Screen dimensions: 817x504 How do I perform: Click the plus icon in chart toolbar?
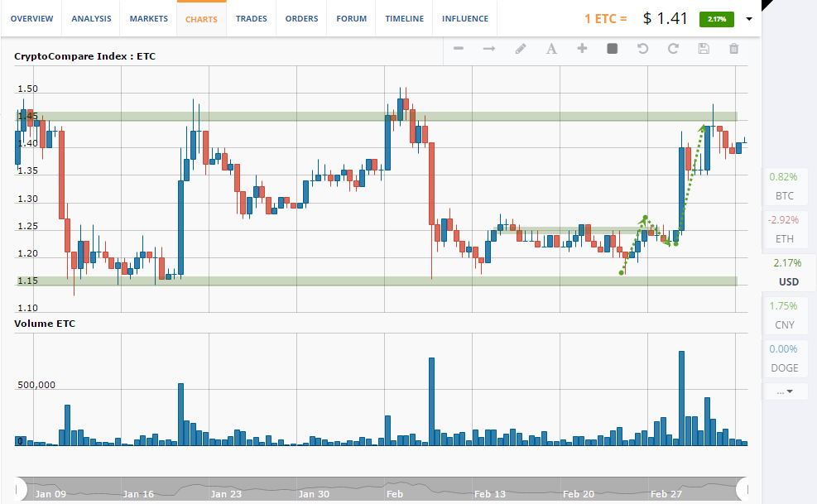tap(582, 49)
